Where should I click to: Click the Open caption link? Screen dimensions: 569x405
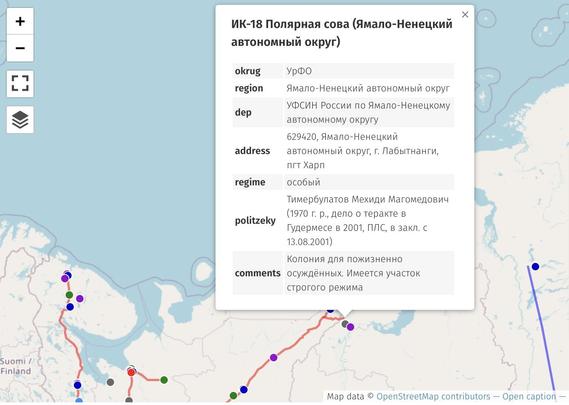tap(529, 396)
